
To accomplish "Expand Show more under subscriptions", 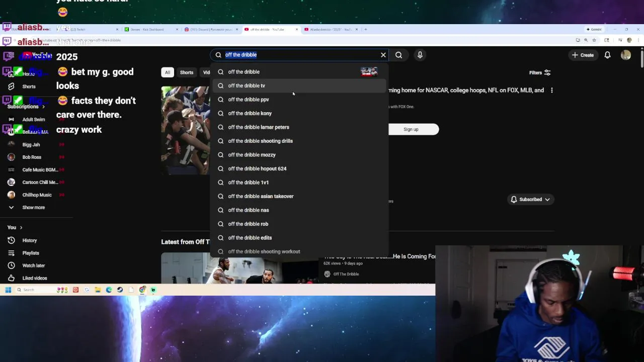I will [x=33, y=208].
